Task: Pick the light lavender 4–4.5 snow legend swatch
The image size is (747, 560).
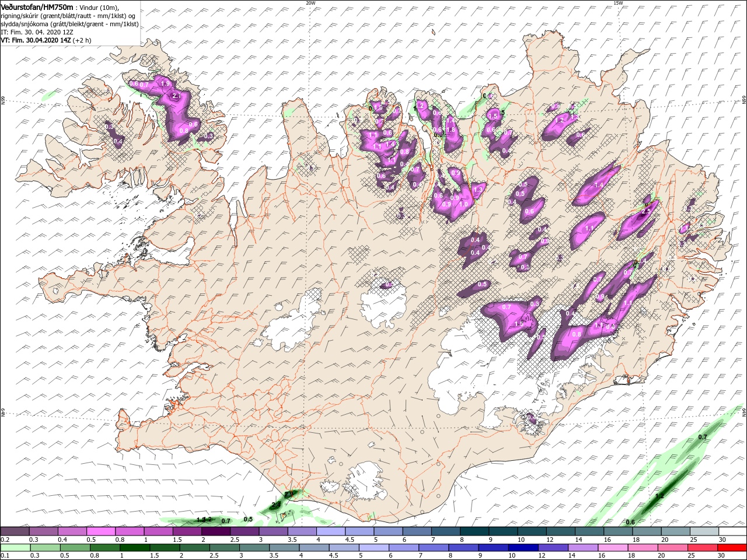Action: (x=330, y=531)
